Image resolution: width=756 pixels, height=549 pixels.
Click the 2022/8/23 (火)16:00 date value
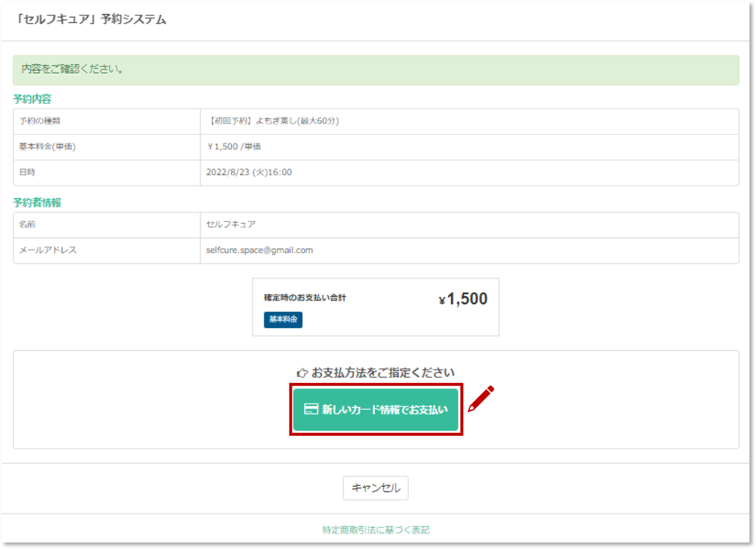click(249, 172)
